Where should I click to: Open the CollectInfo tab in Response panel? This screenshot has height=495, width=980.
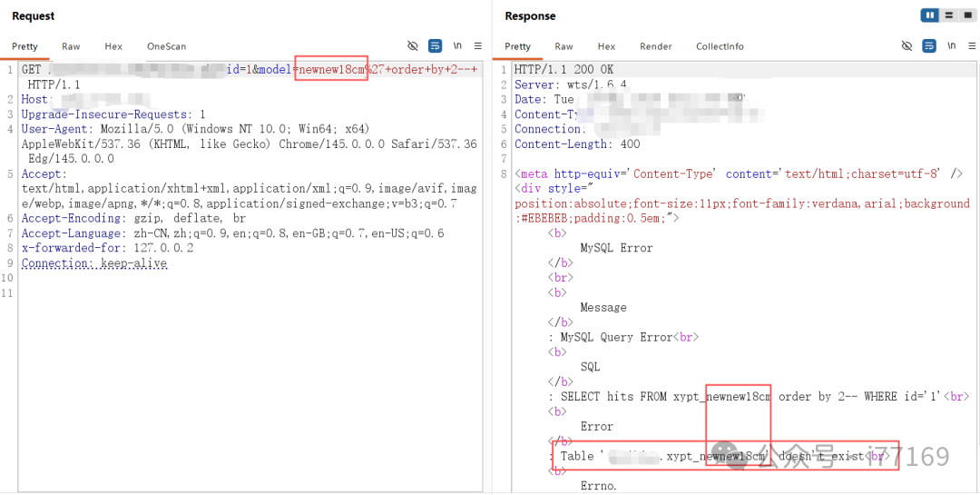[720, 46]
